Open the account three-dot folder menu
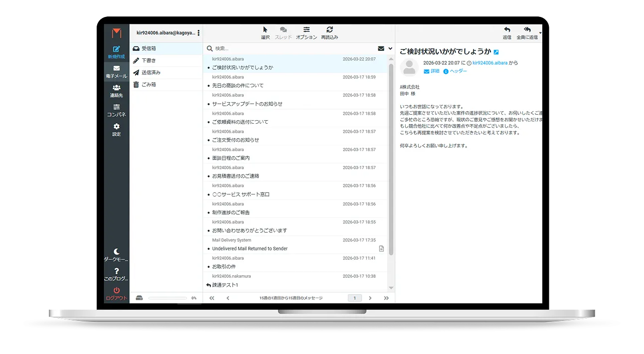644x354 pixels. (x=198, y=33)
